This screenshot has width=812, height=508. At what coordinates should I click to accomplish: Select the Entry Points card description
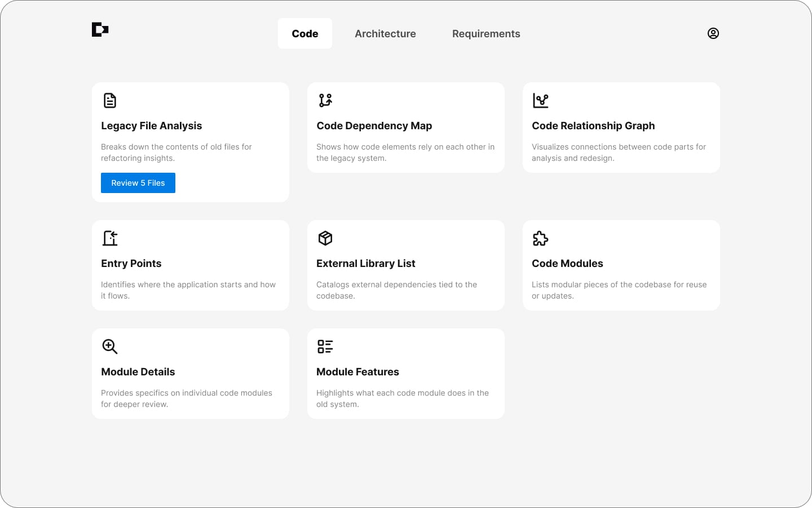click(x=188, y=290)
